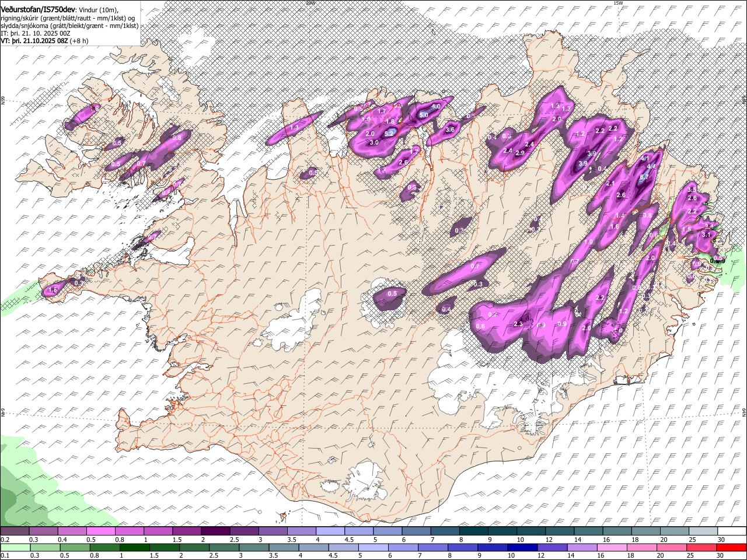Viewport: 747px width, 560px height.
Task: Click the 15W longitude label
Action: (619, 3)
